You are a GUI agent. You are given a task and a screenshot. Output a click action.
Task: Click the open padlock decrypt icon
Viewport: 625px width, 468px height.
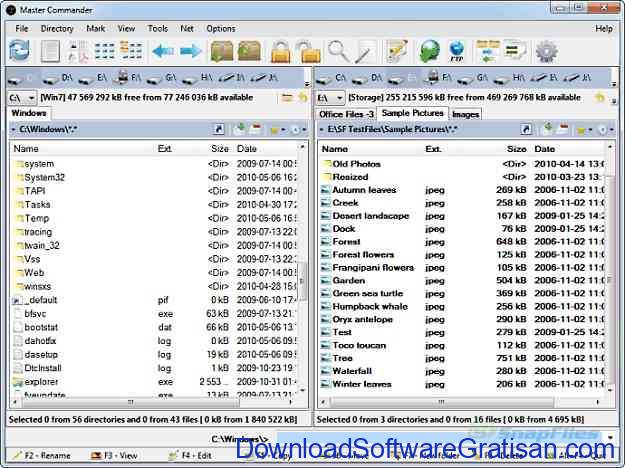point(309,52)
